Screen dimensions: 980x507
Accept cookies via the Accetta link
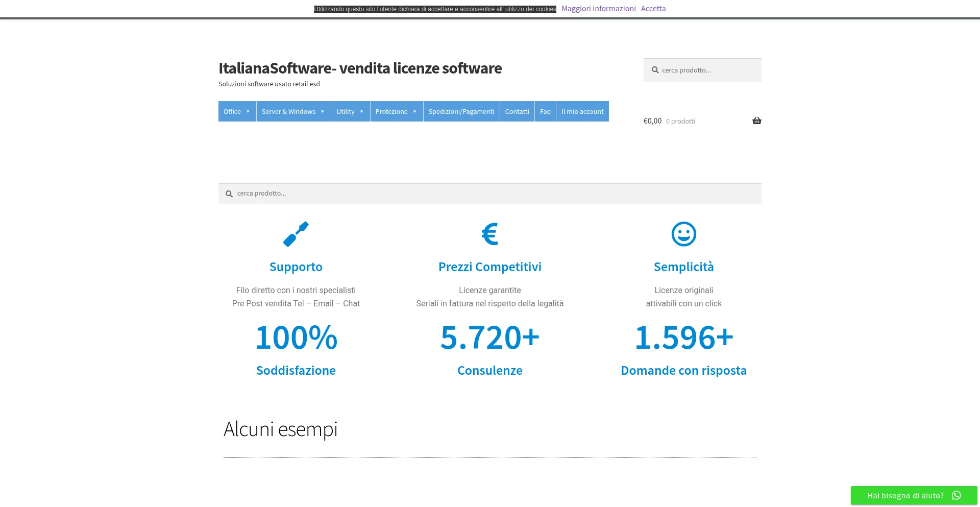pyautogui.click(x=653, y=9)
